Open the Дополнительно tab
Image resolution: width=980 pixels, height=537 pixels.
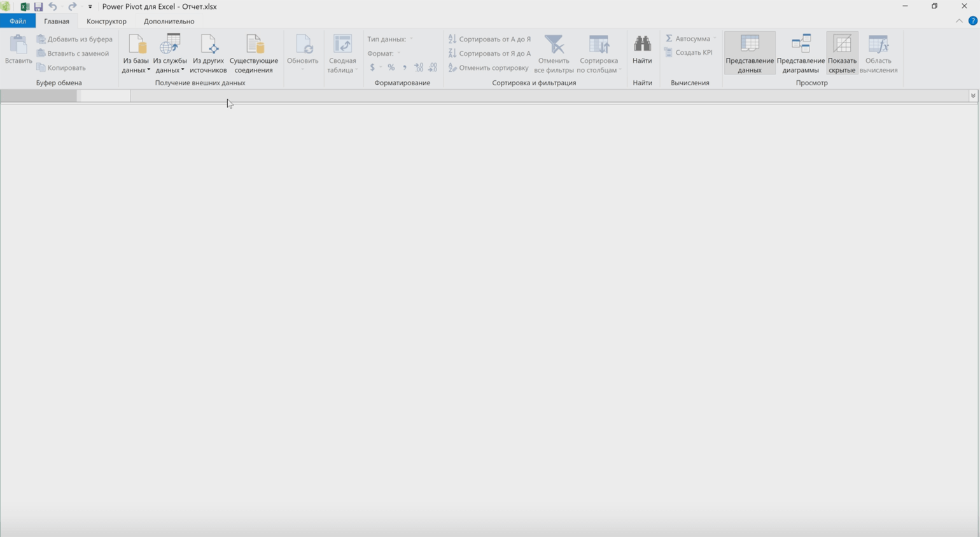point(169,21)
